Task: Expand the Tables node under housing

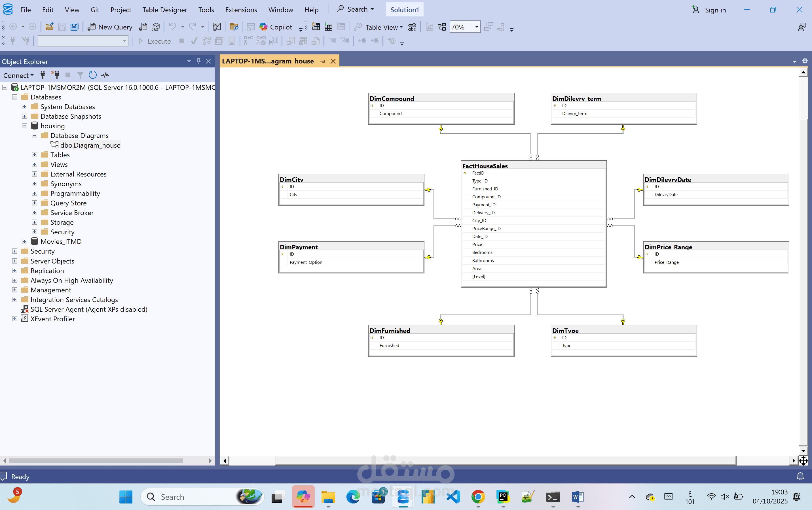Action: click(34, 155)
